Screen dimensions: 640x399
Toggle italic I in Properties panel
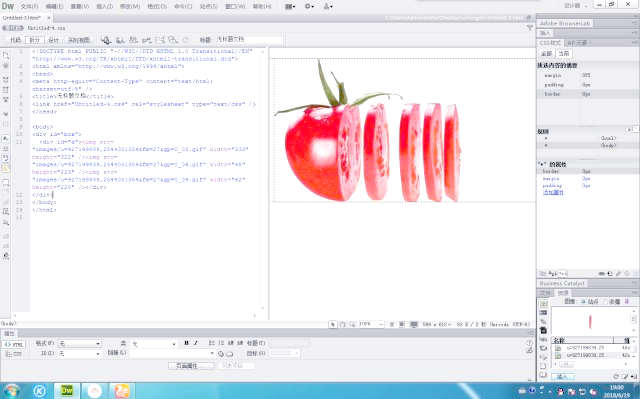[196, 343]
